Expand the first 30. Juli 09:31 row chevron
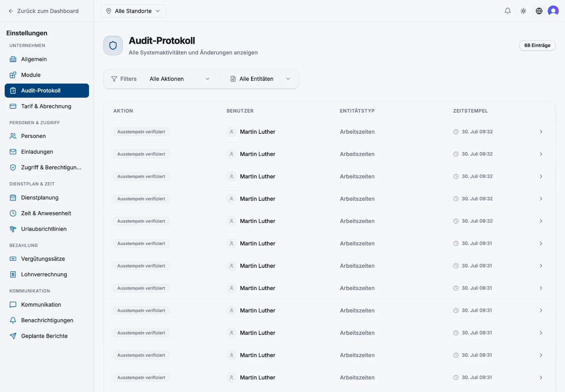The width and height of the screenshot is (565, 392). (541, 243)
